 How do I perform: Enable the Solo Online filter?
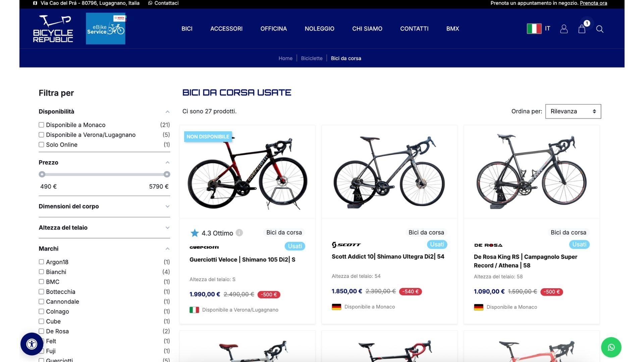tap(41, 144)
